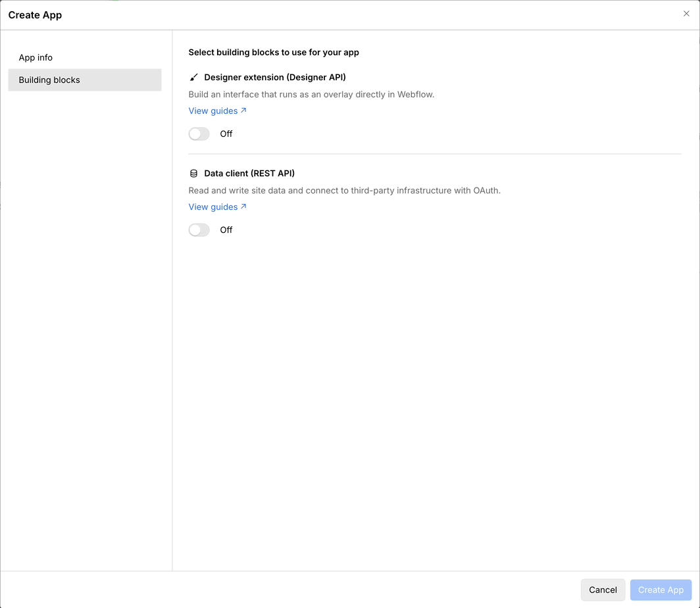The height and width of the screenshot is (608, 700).
Task: Click the external-link arrow on Designer extension's View guides
Action: click(x=243, y=110)
